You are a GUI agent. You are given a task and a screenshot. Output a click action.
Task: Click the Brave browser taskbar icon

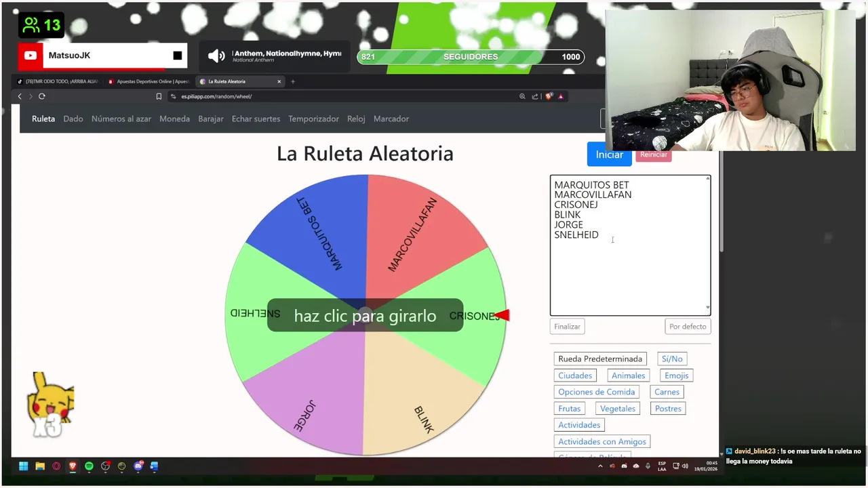pos(73,466)
